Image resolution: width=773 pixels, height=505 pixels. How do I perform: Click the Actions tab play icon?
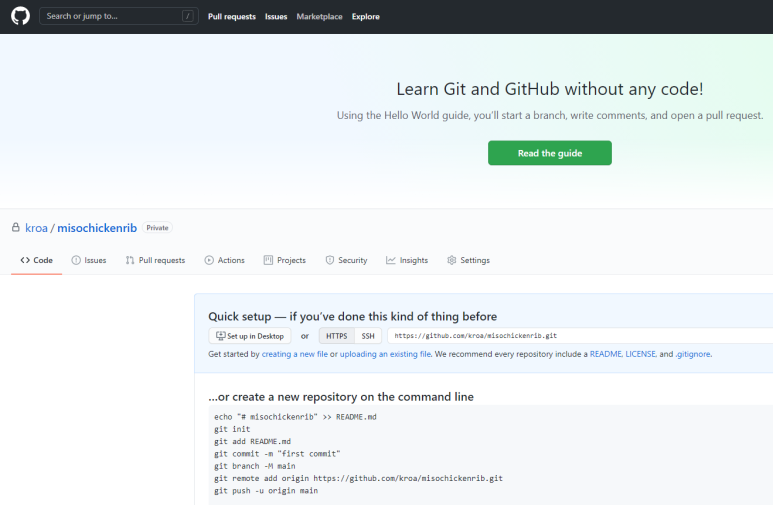(209, 260)
